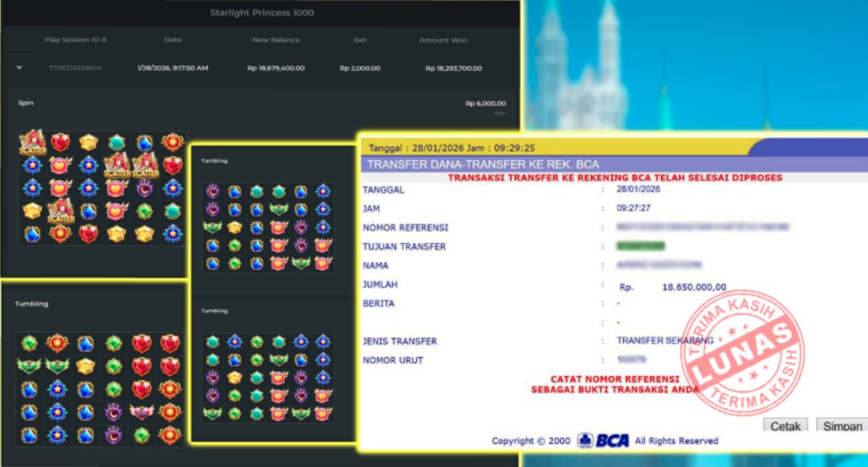Open the play session ID number

tap(75, 68)
